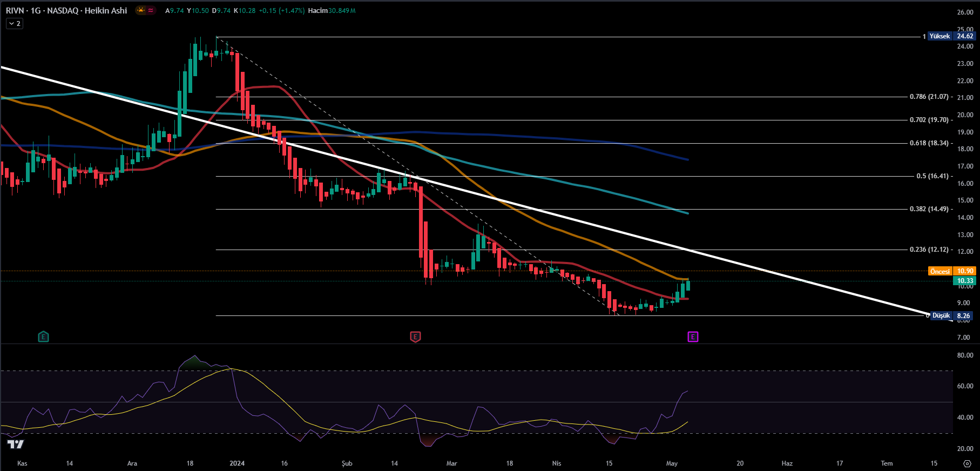Open the red earnings E marker
Image resolution: width=980 pixels, height=471 pixels.
click(415, 337)
